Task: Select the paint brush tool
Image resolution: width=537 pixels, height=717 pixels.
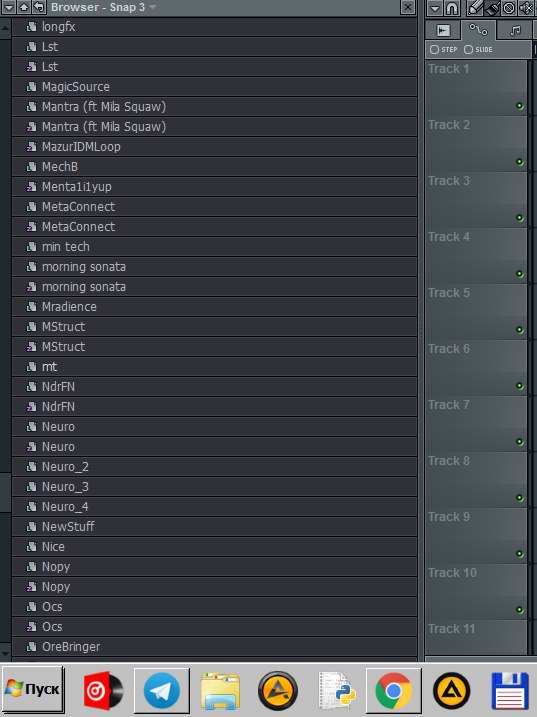Action: coord(493,7)
